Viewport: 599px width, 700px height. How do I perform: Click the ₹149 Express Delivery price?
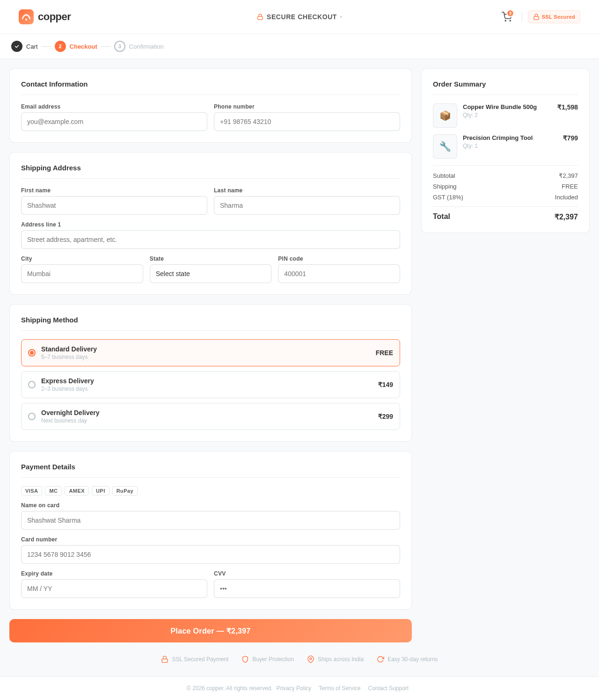pyautogui.click(x=386, y=385)
